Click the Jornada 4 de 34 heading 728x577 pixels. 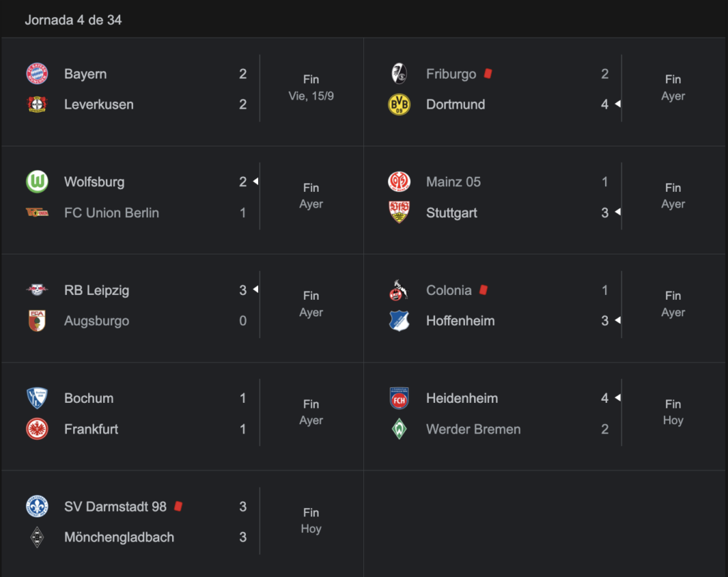[73, 20]
